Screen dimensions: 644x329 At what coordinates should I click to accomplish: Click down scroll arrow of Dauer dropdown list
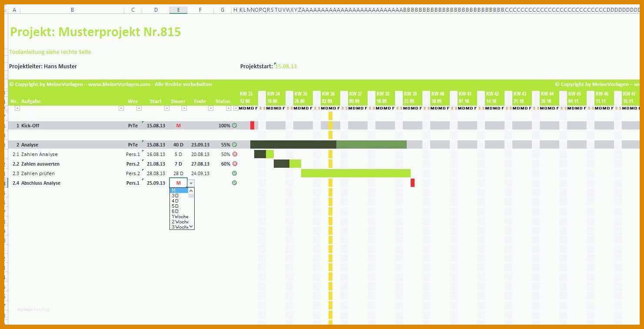(x=191, y=226)
